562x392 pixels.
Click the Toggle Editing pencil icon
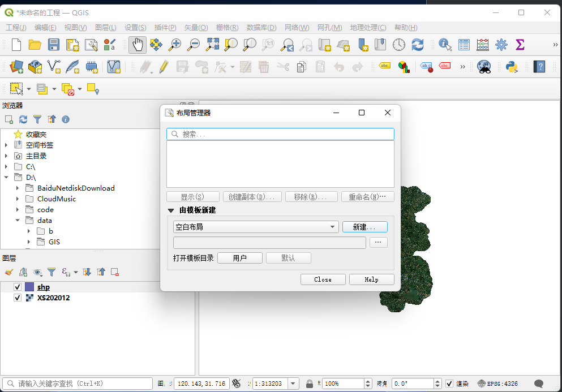point(164,67)
